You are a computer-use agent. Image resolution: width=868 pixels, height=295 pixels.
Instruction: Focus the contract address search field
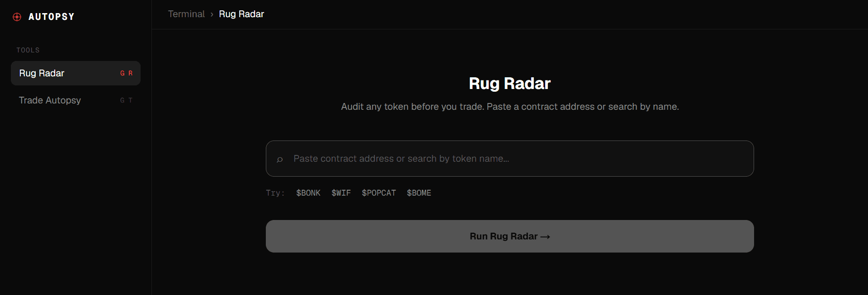pyautogui.click(x=509, y=159)
